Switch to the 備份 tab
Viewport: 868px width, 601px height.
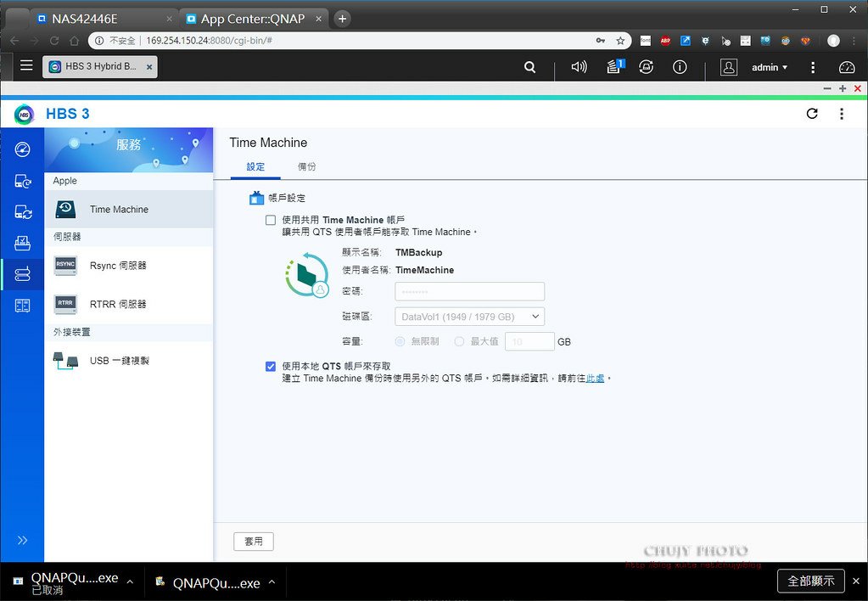[x=306, y=166]
